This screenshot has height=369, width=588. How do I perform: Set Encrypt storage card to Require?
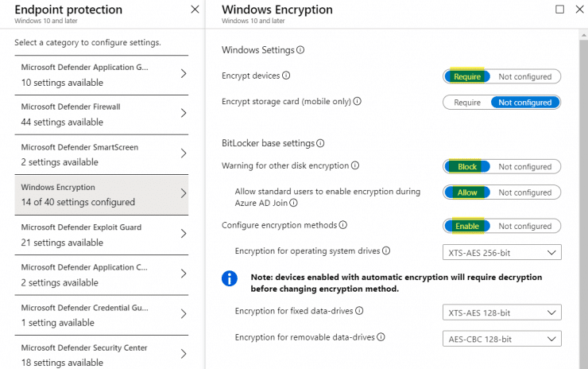pos(467,103)
